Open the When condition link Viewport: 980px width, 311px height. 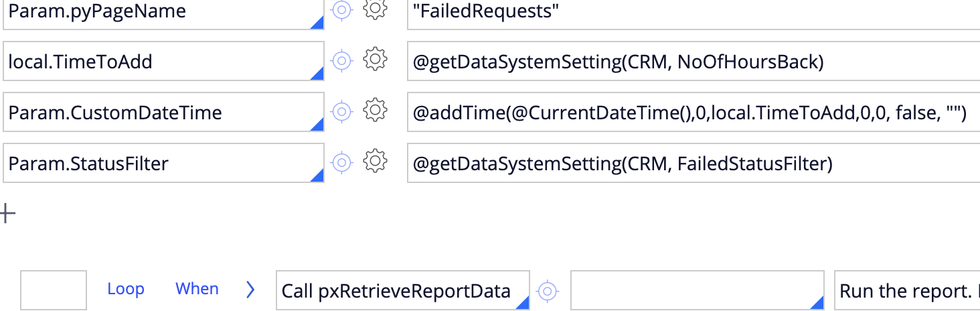coord(197,289)
